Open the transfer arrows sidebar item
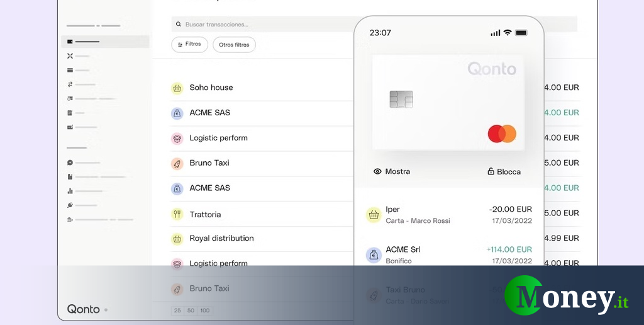Viewport: 644px width, 325px height. click(70, 84)
